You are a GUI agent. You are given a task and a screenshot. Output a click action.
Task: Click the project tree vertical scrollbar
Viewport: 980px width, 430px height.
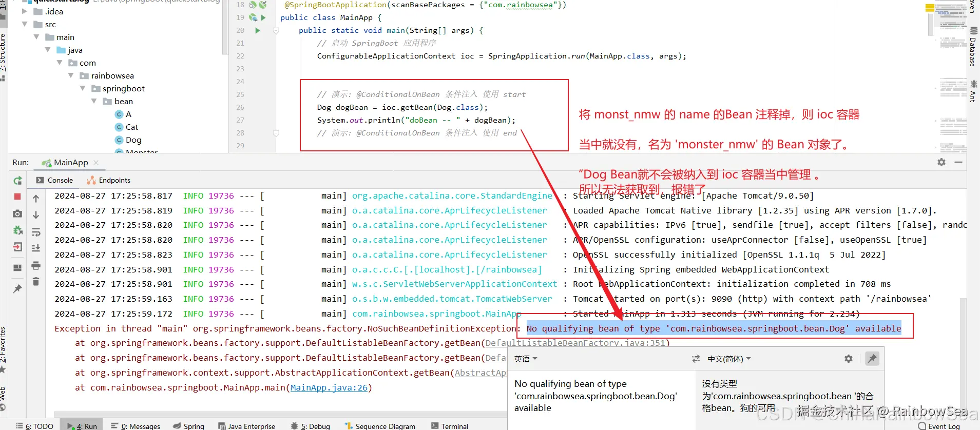(x=224, y=28)
